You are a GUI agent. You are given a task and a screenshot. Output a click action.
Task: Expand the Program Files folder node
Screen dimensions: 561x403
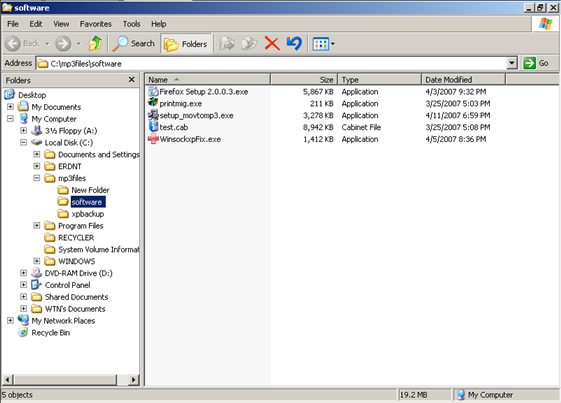[36, 225]
